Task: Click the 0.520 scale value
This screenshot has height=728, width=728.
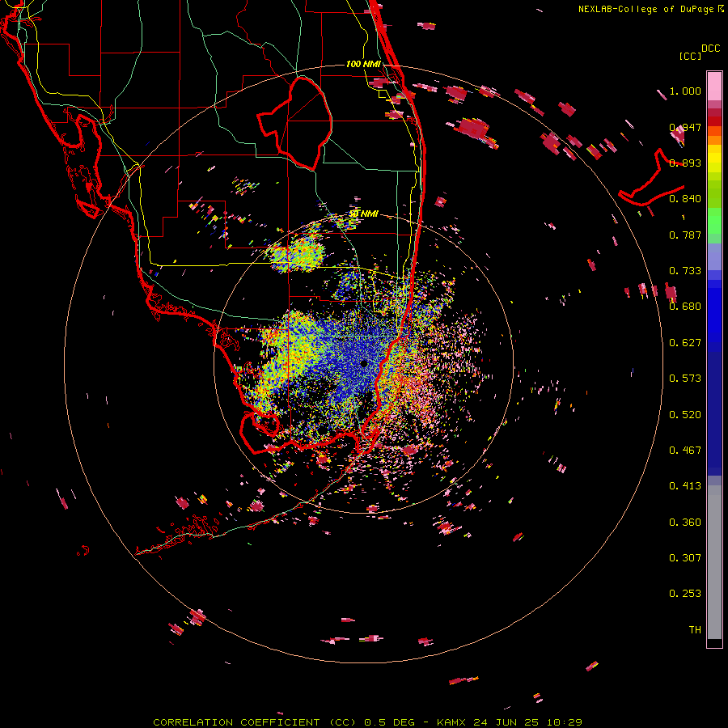Action: click(x=685, y=415)
